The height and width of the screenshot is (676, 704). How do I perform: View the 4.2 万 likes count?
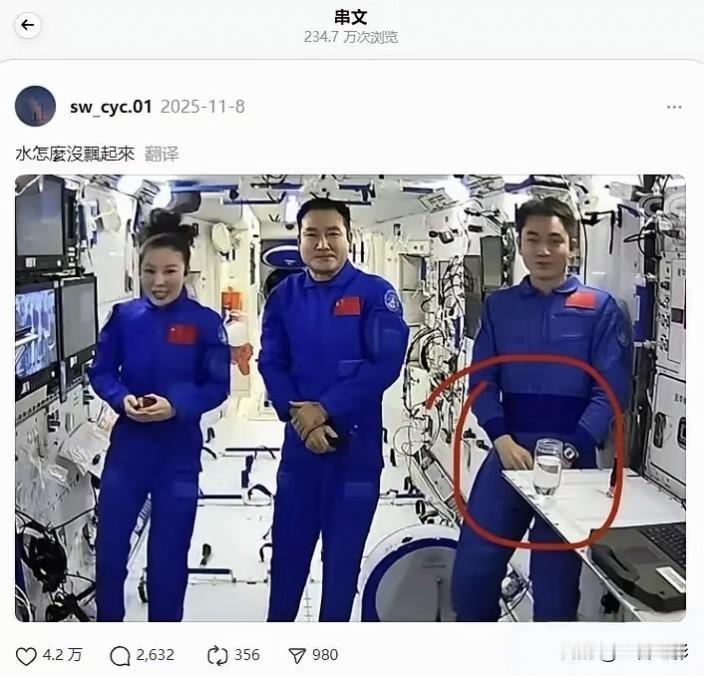tap(62, 655)
